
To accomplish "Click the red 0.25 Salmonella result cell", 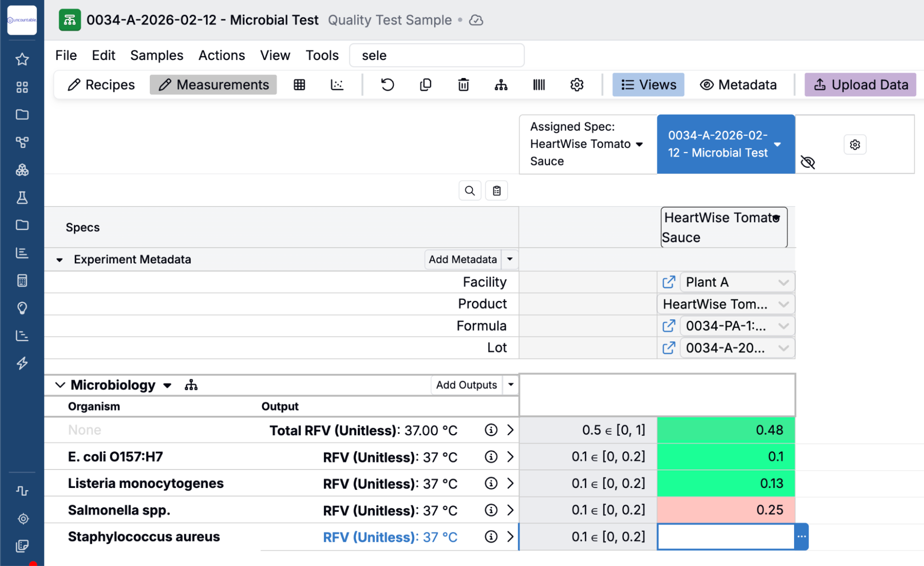I will point(726,510).
